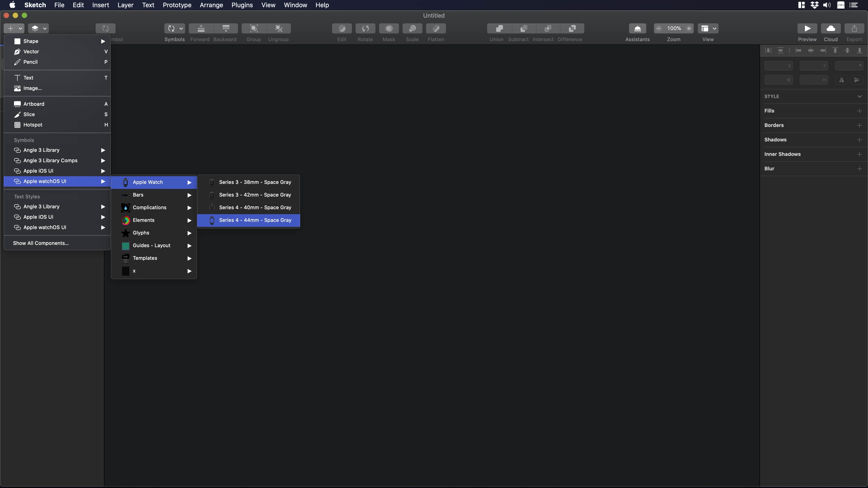The width and height of the screenshot is (868, 488).
Task: Collapse the STYLE section chevron
Action: tap(860, 96)
